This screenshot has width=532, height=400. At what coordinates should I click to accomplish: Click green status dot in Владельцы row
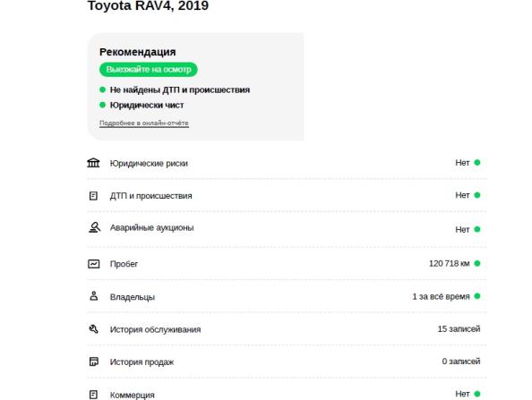point(477,296)
